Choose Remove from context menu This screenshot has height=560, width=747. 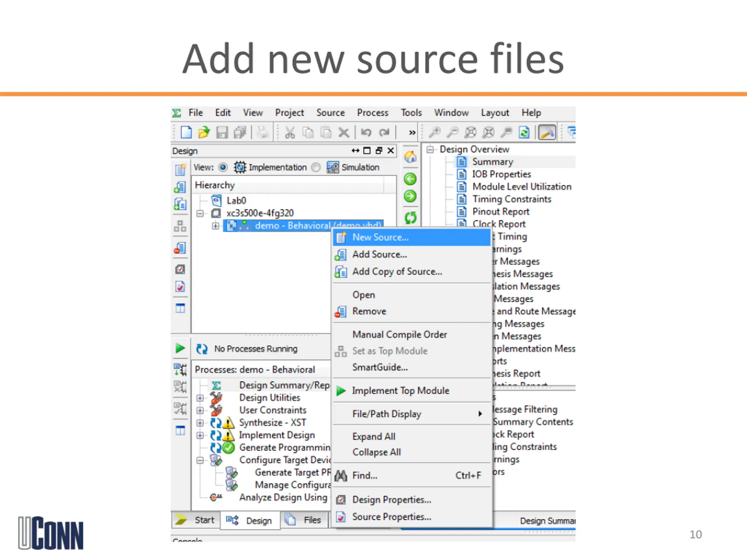(412, 311)
